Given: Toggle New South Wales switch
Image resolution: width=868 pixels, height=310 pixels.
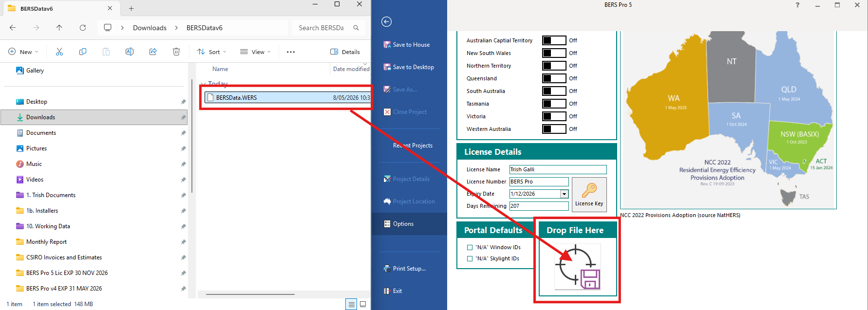Looking at the screenshot, I should tap(554, 53).
